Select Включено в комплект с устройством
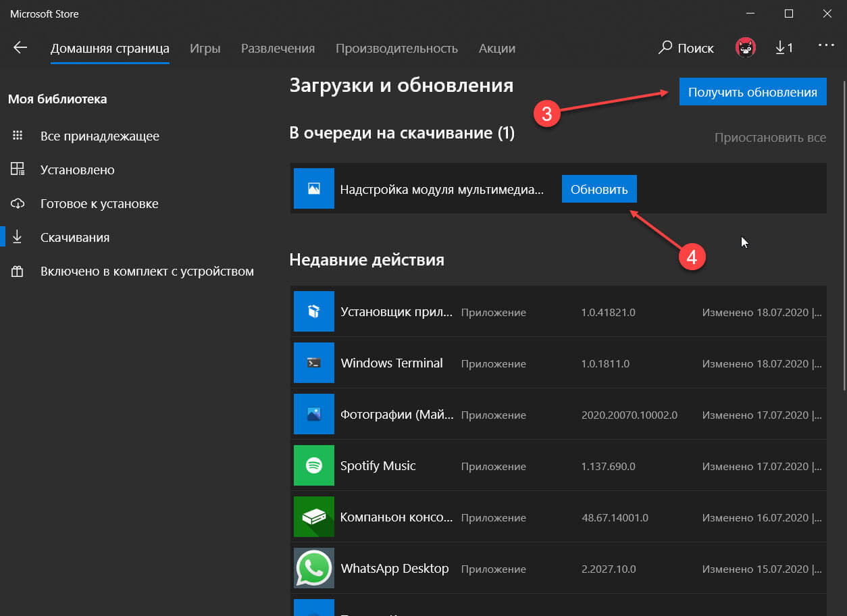The image size is (847, 616). pos(147,271)
